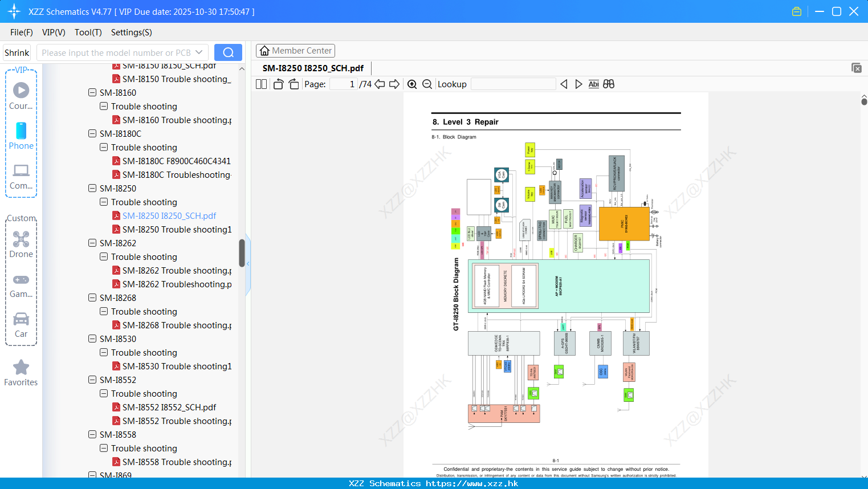Open SM-I8160 Trouble shooting file
This screenshot has height=489, width=868.
click(x=177, y=120)
